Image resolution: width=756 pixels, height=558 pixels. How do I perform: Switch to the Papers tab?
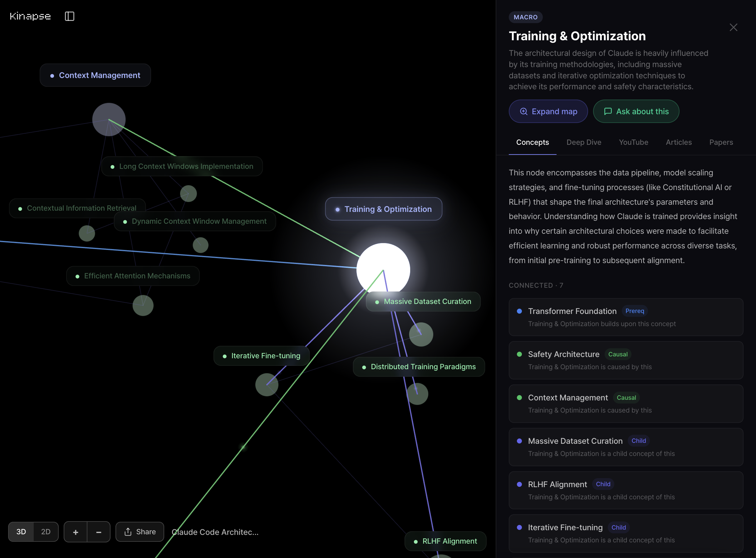[721, 142]
